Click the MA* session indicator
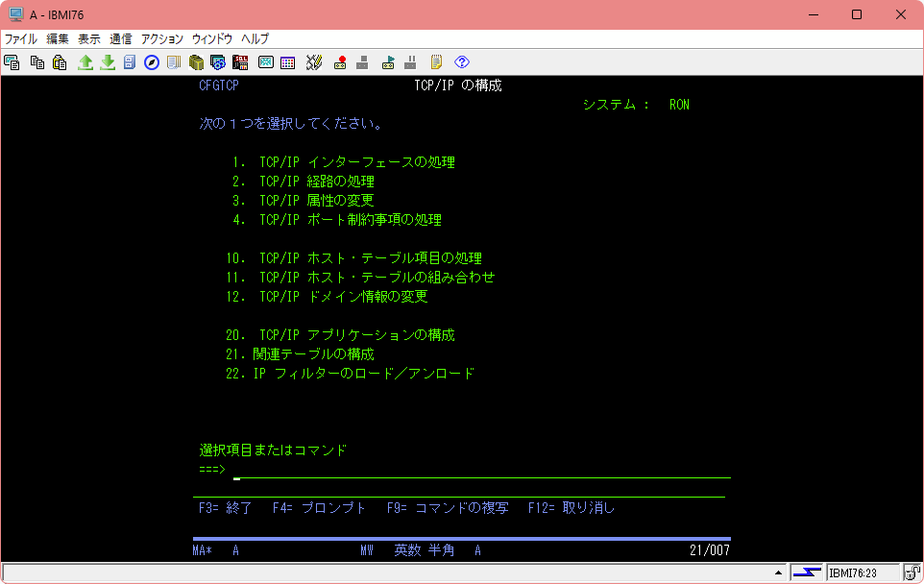The image size is (924, 584). (202, 550)
